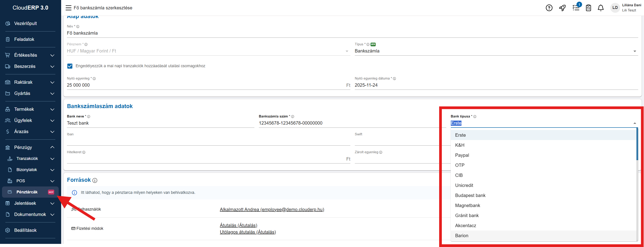Uncheck today's transactions permission checkbox

pos(70,66)
